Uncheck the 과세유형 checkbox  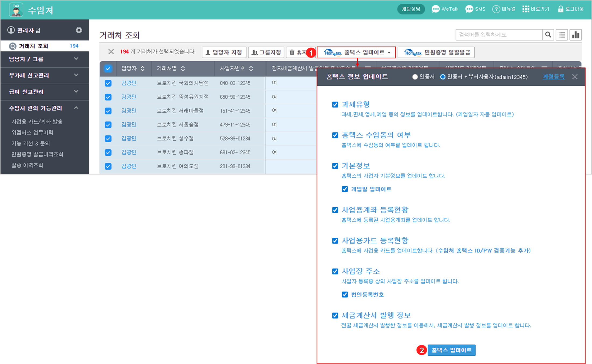point(335,105)
